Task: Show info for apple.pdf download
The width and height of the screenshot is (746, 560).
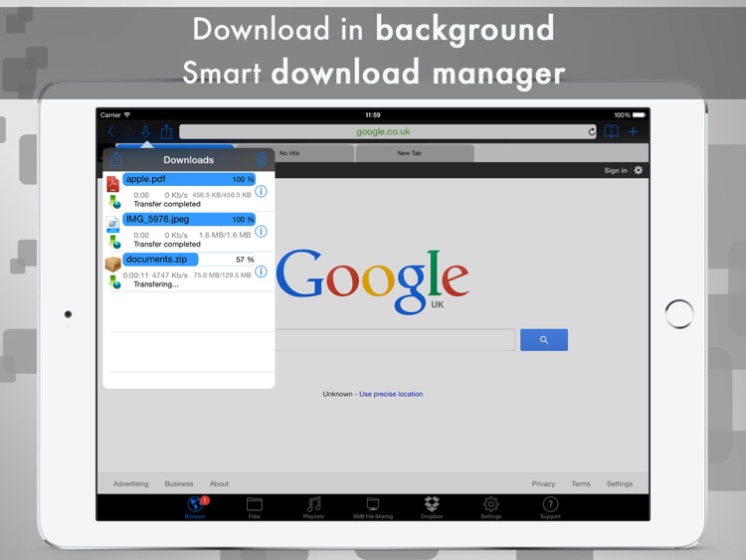Action: 261,191
